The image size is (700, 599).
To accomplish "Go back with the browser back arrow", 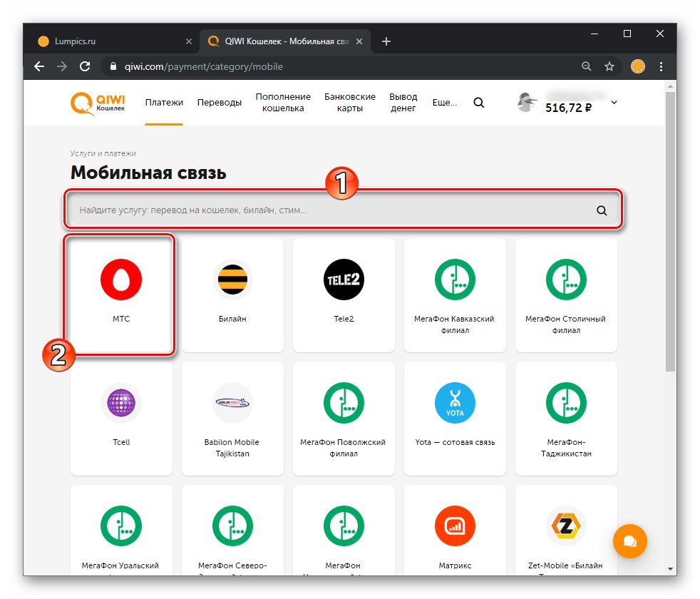I will coord(39,66).
